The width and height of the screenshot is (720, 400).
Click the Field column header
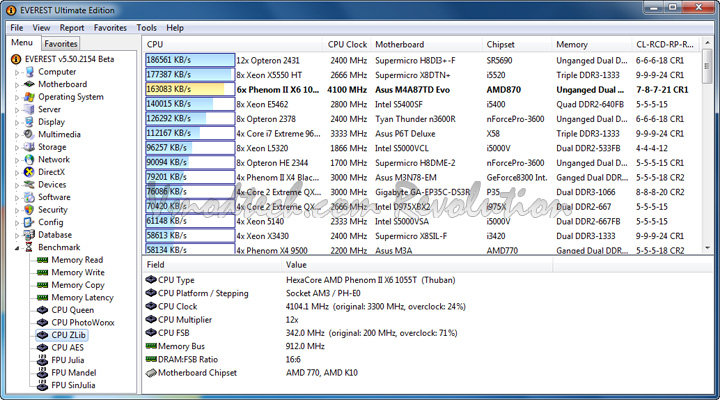(212, 265)
